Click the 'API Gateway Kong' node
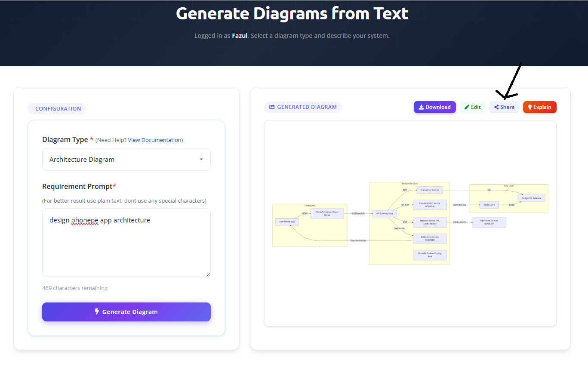This screenshot has height=367, width=588. [x=385, y=213]
